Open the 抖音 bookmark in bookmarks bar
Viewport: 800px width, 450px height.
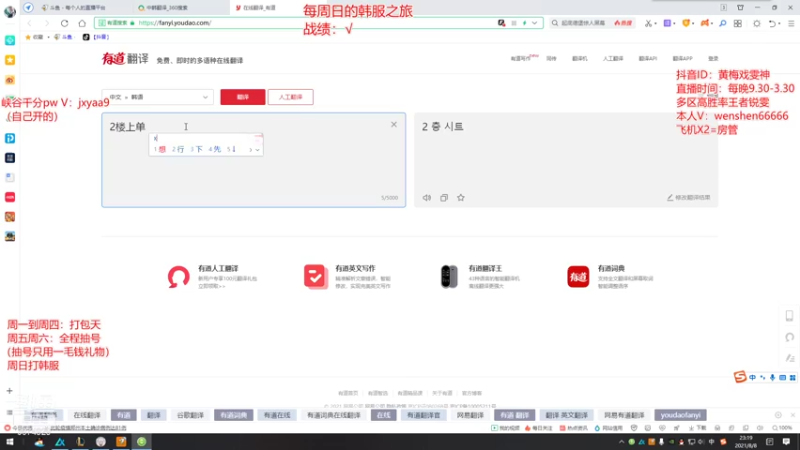coord(96,37)
